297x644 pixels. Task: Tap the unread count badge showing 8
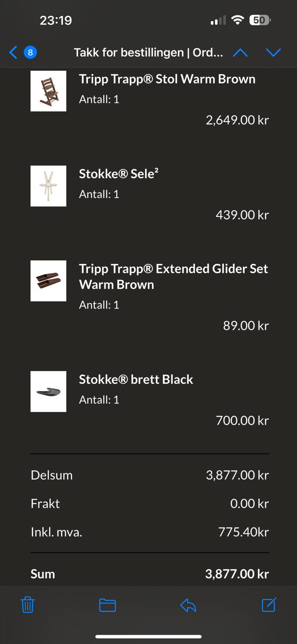pyautogui.click(x=30, y=52)
